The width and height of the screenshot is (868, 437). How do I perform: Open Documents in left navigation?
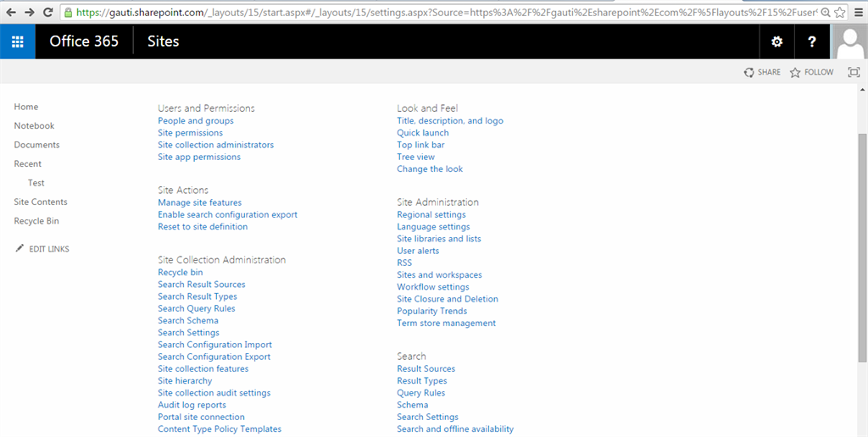[36, 145]
